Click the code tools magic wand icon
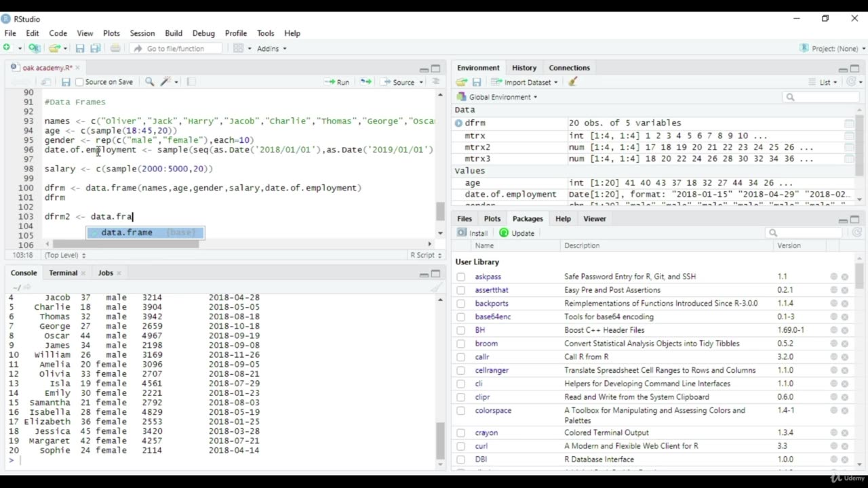The height and width of the screenshot is (488, 868). (x=165, y=82)
